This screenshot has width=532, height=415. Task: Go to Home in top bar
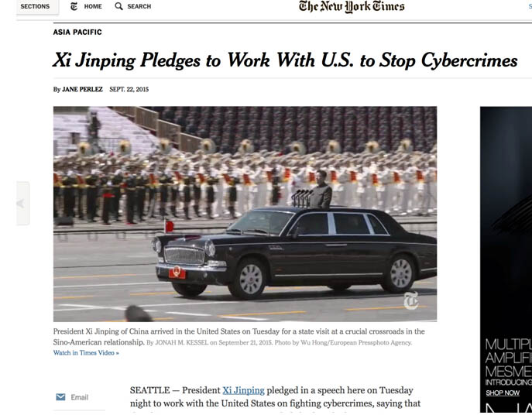pyautogui.click(x=93, y=6)
